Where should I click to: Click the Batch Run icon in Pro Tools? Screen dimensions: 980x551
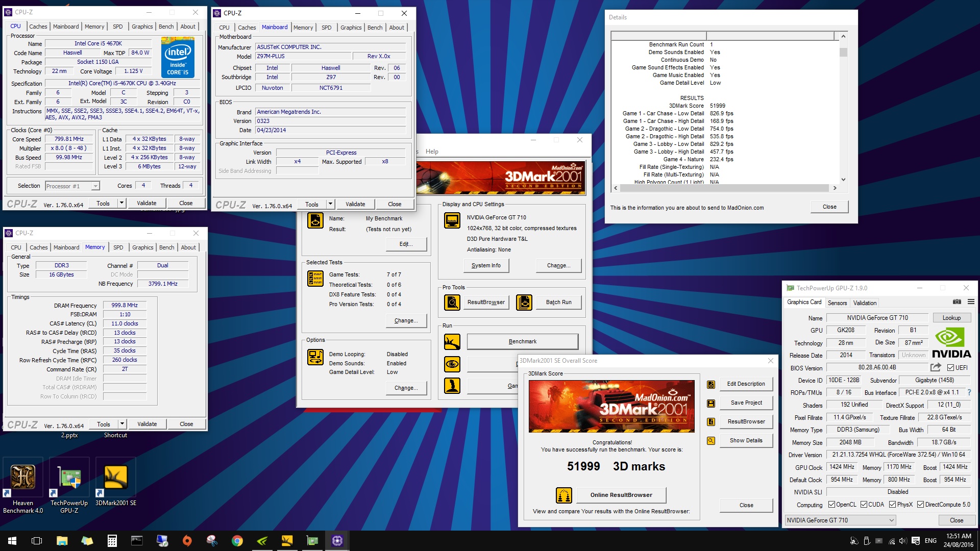coord(524,303)
